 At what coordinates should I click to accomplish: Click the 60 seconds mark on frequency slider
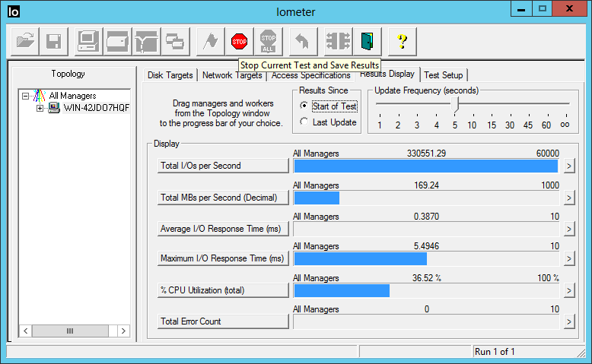546,125
